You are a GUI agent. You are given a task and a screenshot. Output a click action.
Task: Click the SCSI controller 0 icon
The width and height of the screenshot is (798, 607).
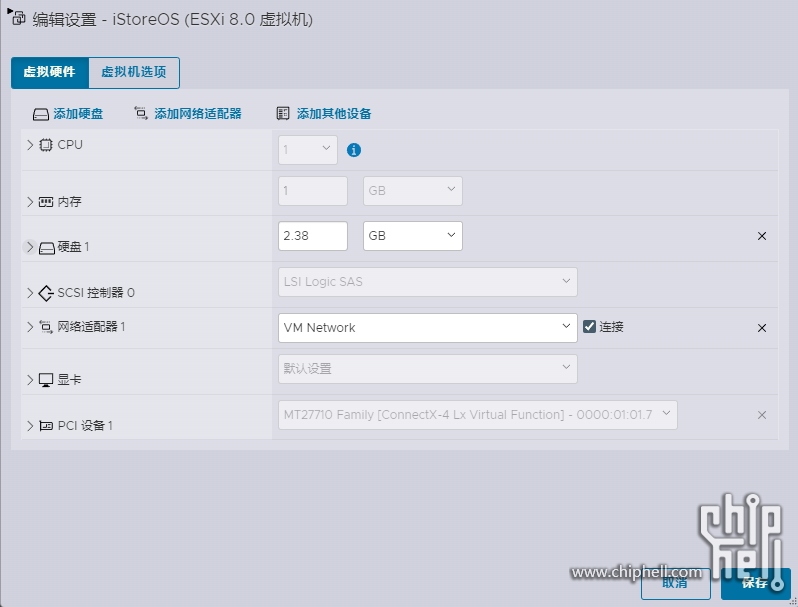(46, 293)
